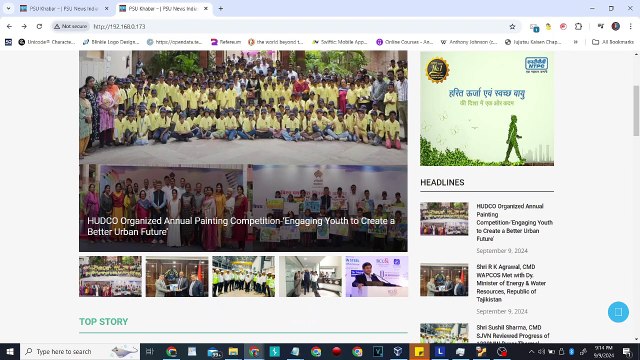Close the active PSU Khabar tab
640x360 pixels.
[x=206, y=9]
